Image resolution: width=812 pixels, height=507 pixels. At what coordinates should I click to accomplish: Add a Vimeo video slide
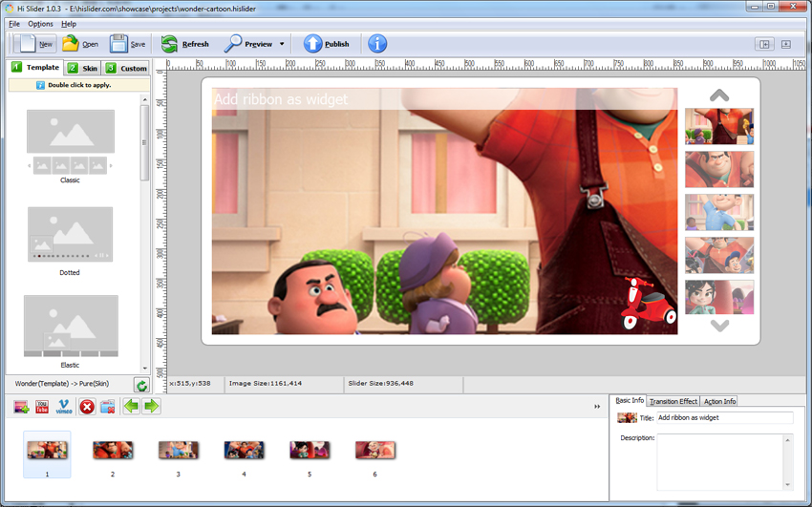point(64,407)
